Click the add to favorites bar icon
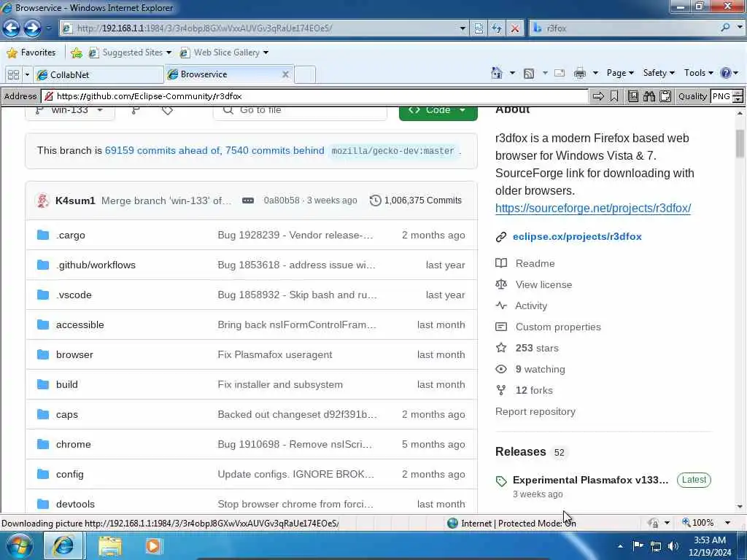The width and height of the screenshot is (747, 560). pyautogui.click(x=76, y=52)
